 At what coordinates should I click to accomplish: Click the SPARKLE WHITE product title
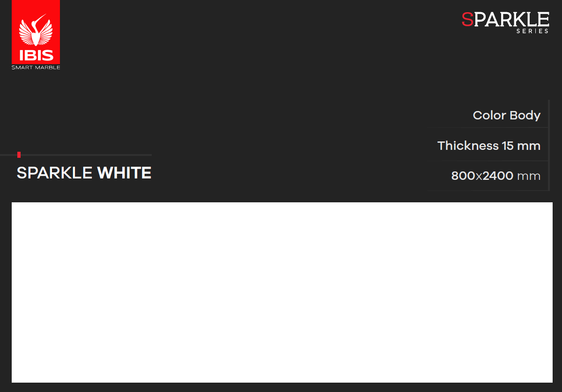84,173
